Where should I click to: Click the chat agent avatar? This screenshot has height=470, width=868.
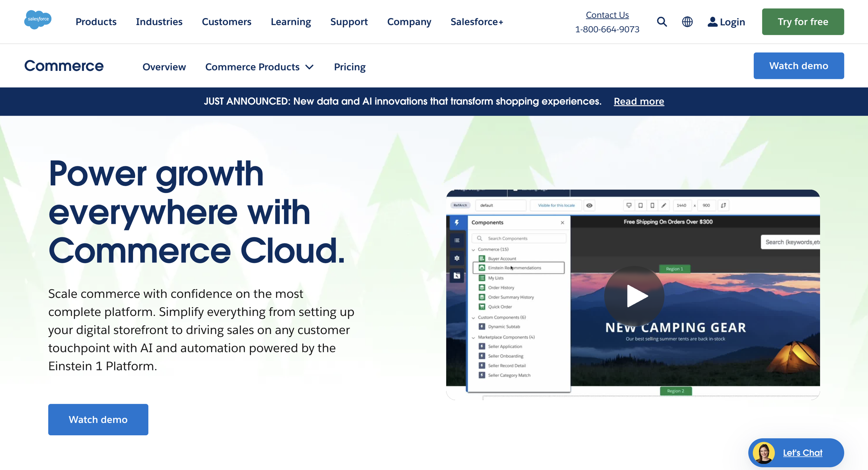[x=764, y=453]
